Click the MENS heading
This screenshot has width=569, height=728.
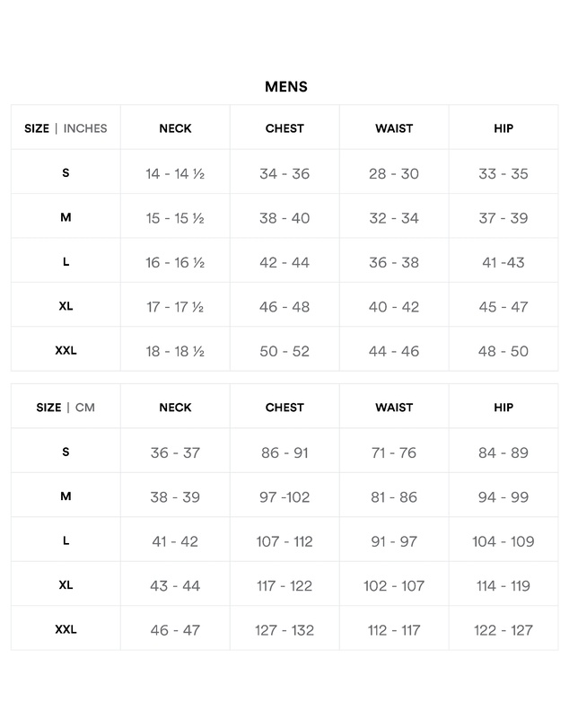click(x=286, y=87)
